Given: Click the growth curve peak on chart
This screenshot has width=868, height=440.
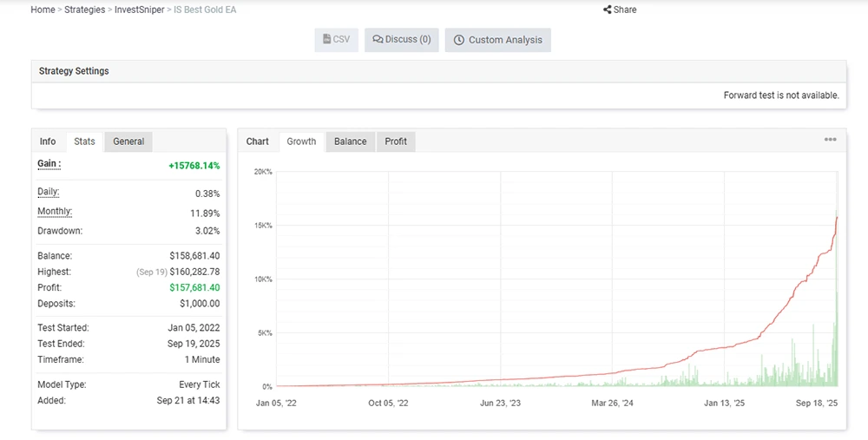Looking at the screenshot, I should pos(837,216).
